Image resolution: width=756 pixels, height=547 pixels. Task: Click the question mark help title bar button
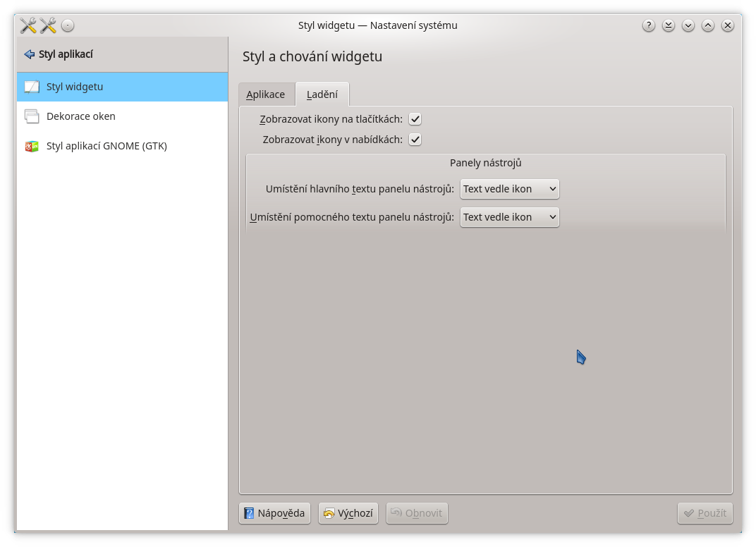tap(649, 25)
